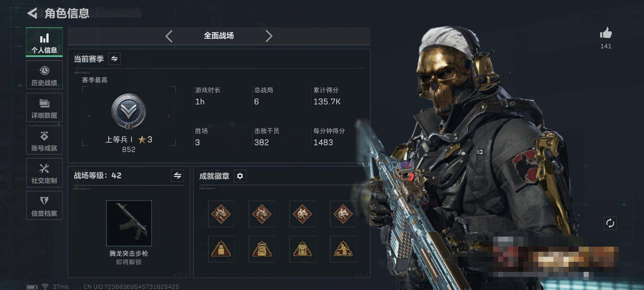
Task: Open the 账号成就 tab
Action: coord(44,140)
